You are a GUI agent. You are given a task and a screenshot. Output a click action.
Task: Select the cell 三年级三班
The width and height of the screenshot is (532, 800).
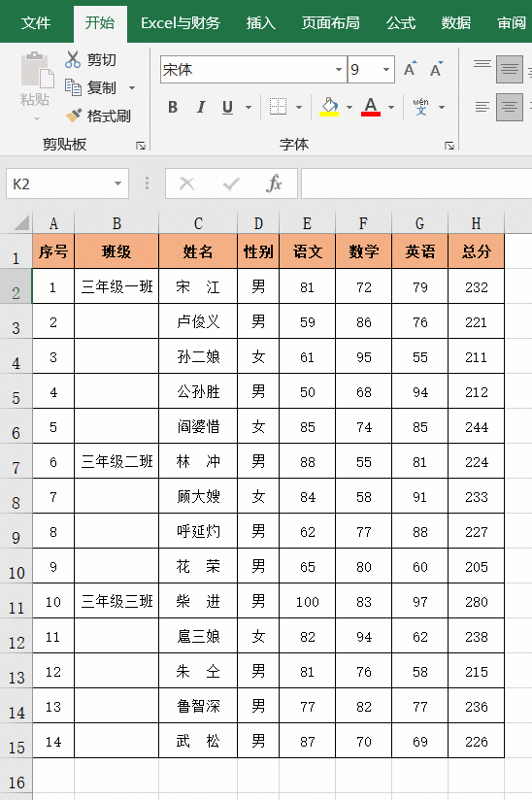click(x=116, y=601)
